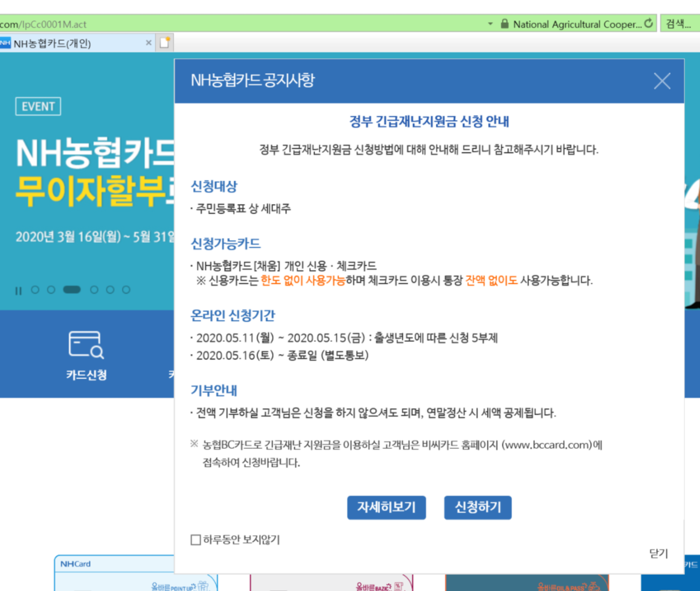The height and width of the screenshot is (591, 700).
Task: Select the second carousel dot indicator
Action: (51, 290)
